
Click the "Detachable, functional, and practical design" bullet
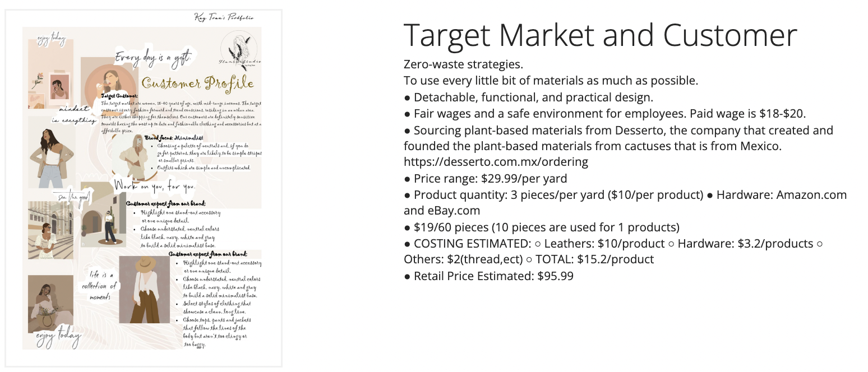[x=528, y=97]
